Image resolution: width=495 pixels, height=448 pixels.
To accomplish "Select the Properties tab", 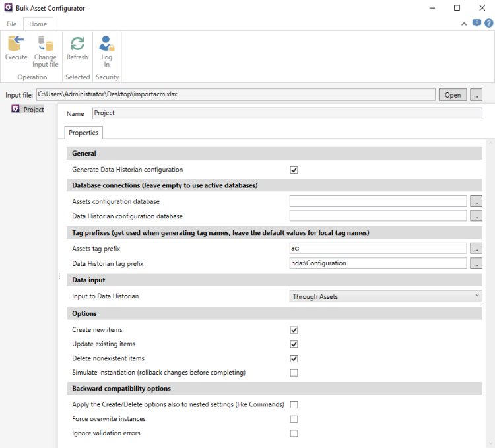I will click(x=83, y=133).
